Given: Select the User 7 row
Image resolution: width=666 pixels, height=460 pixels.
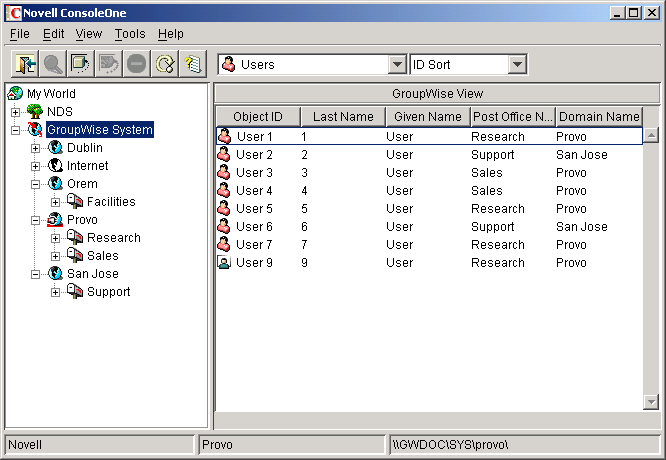Looking at the screenshot, I should tap(429, 245).
